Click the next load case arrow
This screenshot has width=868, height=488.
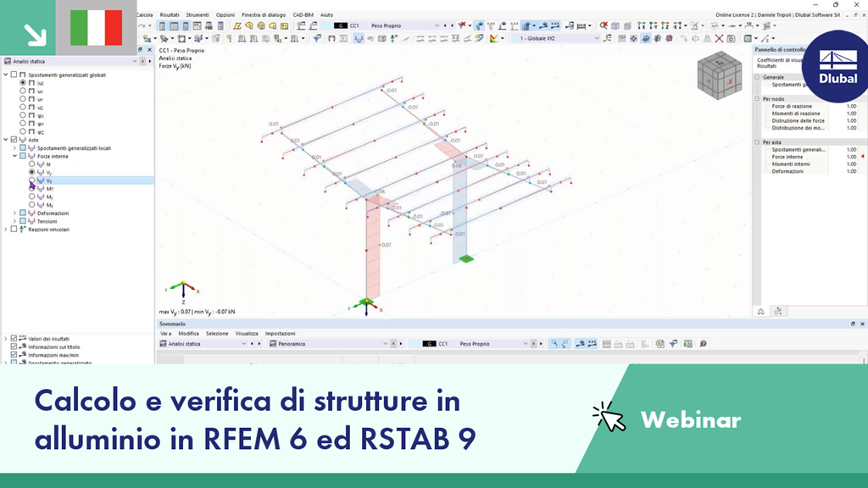point(453,25)
